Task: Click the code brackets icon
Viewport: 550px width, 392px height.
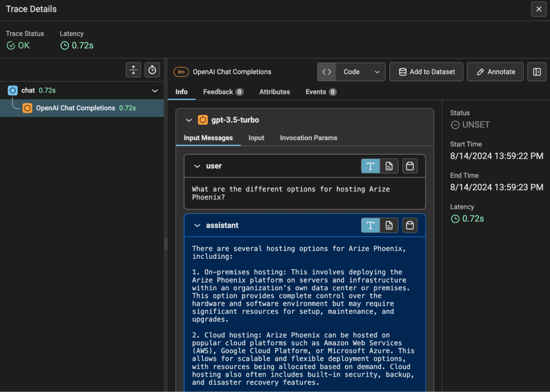Action: pyautogui.click(x=327, y=72)
